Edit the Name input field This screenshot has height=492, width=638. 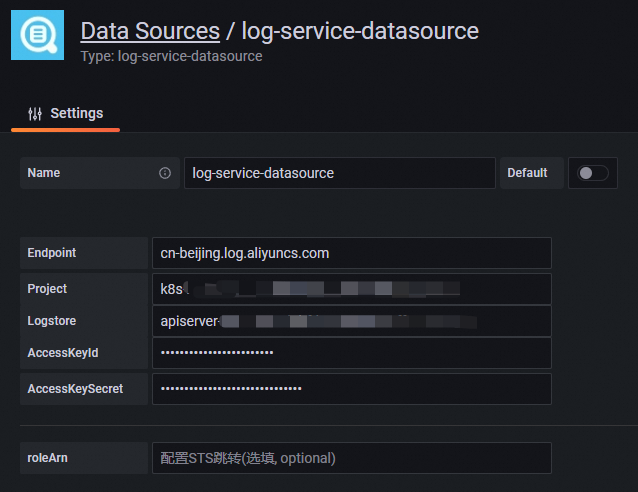(340, 173)
